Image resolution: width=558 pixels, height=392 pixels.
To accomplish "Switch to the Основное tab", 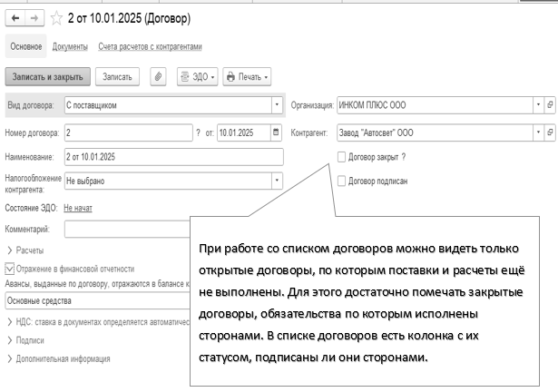I will click(26, 46).
